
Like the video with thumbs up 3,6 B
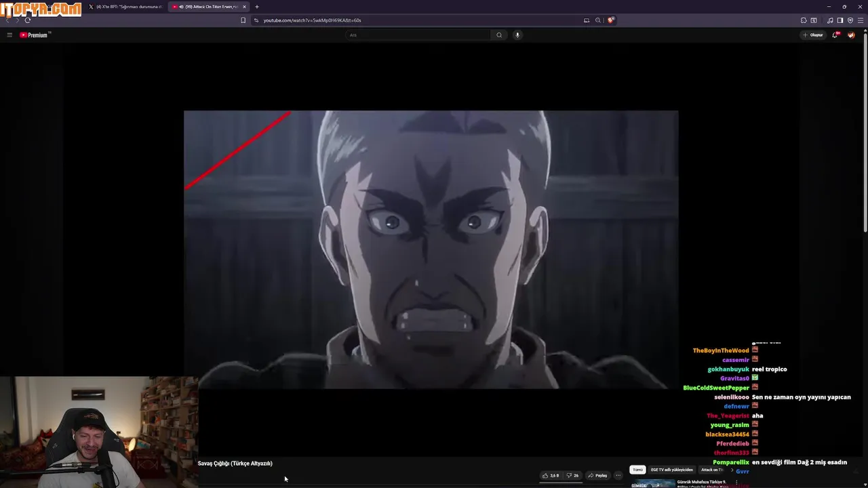[551, 475]
